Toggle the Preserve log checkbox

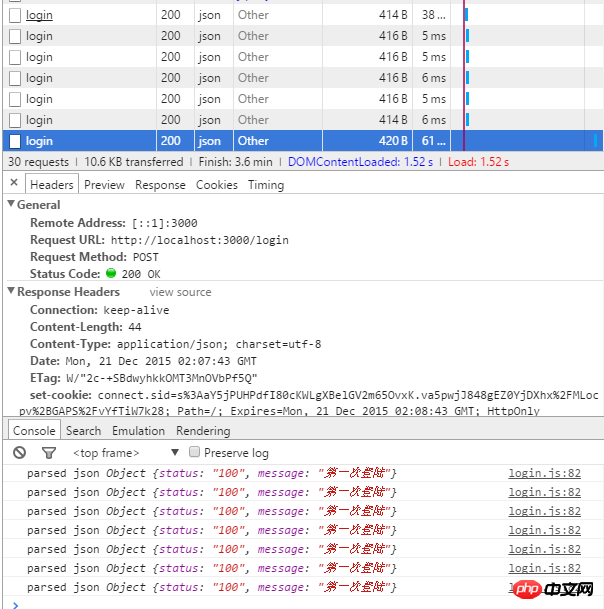point(194,452)
